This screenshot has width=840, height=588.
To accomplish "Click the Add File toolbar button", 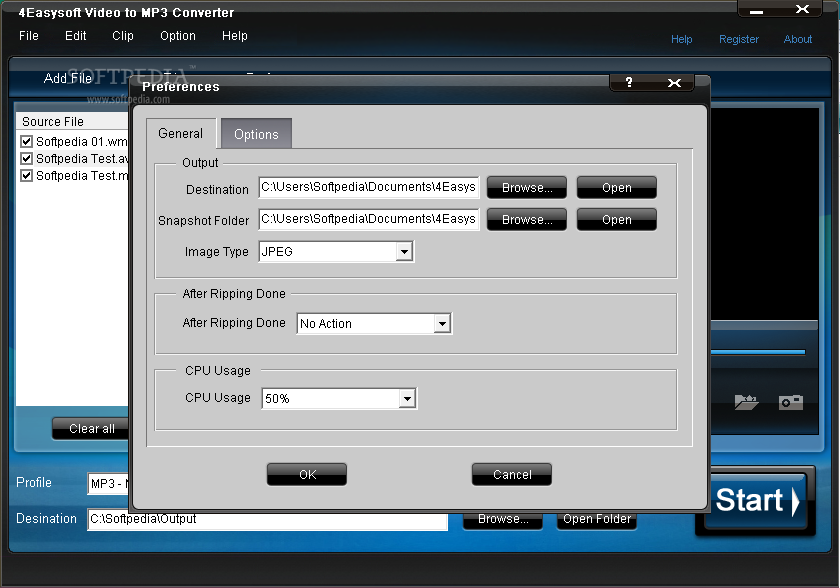I will 68,78.
